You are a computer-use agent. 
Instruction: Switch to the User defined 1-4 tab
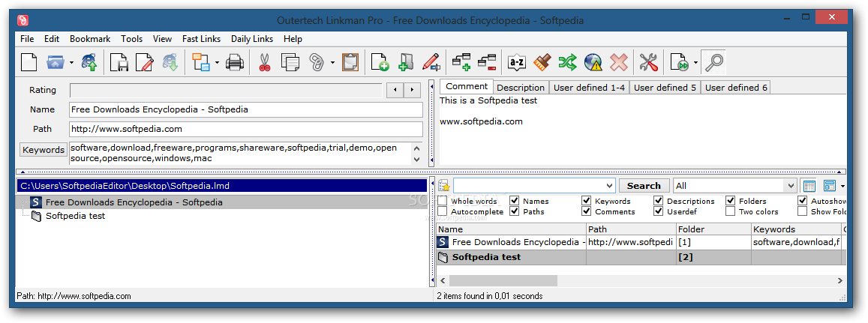click(x=588, y=88)
